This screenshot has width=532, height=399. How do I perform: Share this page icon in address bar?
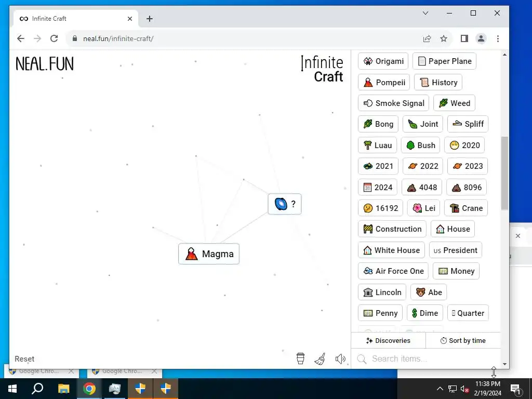[x=427, y=38]
